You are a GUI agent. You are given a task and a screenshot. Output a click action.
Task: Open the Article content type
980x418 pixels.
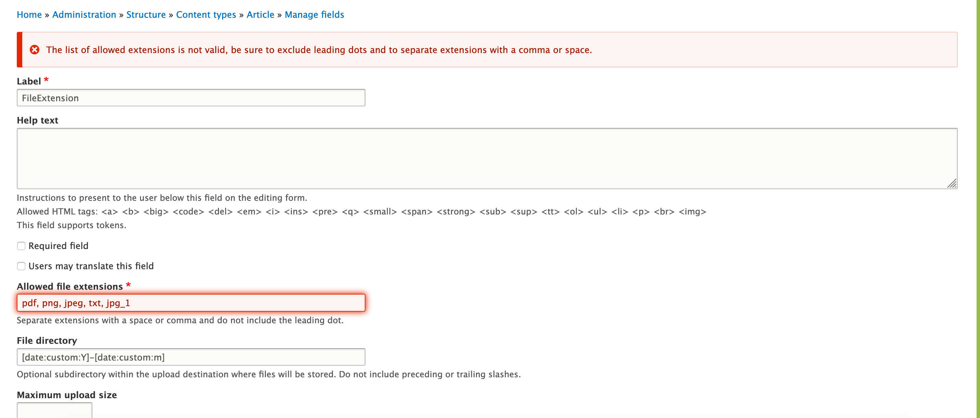click(x=260, y=14)
